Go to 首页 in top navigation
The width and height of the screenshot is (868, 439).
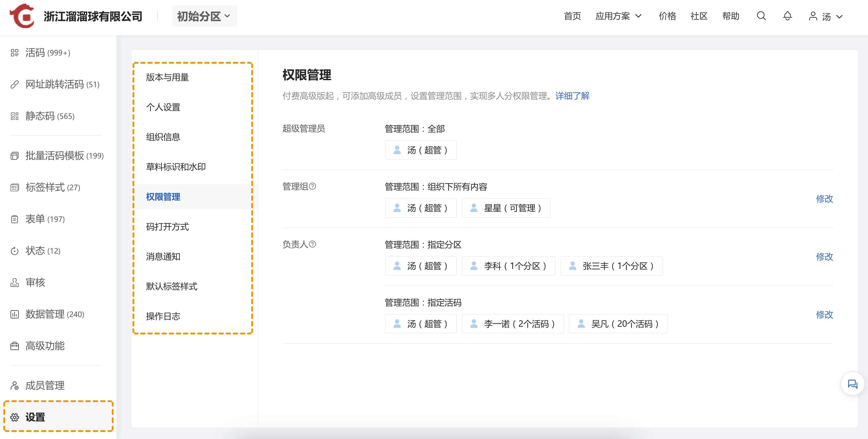click(x=572, y=16)
